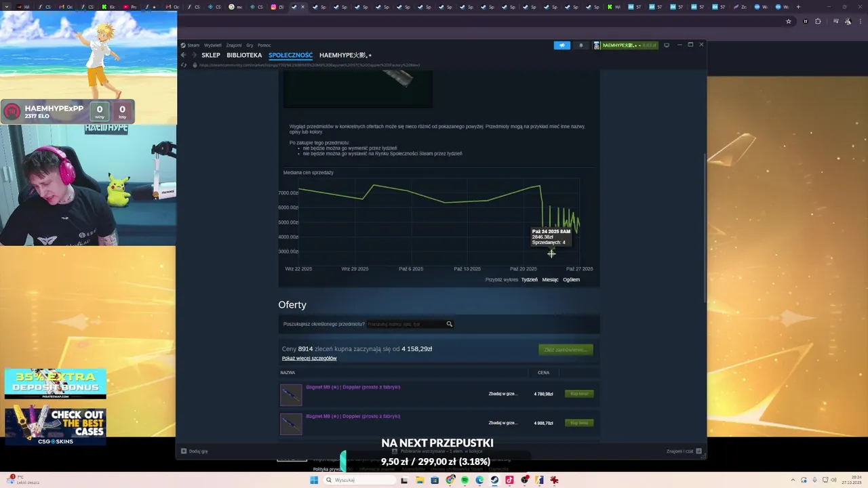Open second Bagnet M9 Doppler listing name

353,416
